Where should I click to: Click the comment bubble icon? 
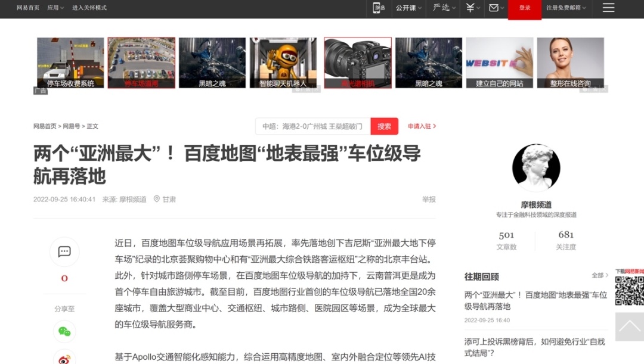(x=64, y=251)
